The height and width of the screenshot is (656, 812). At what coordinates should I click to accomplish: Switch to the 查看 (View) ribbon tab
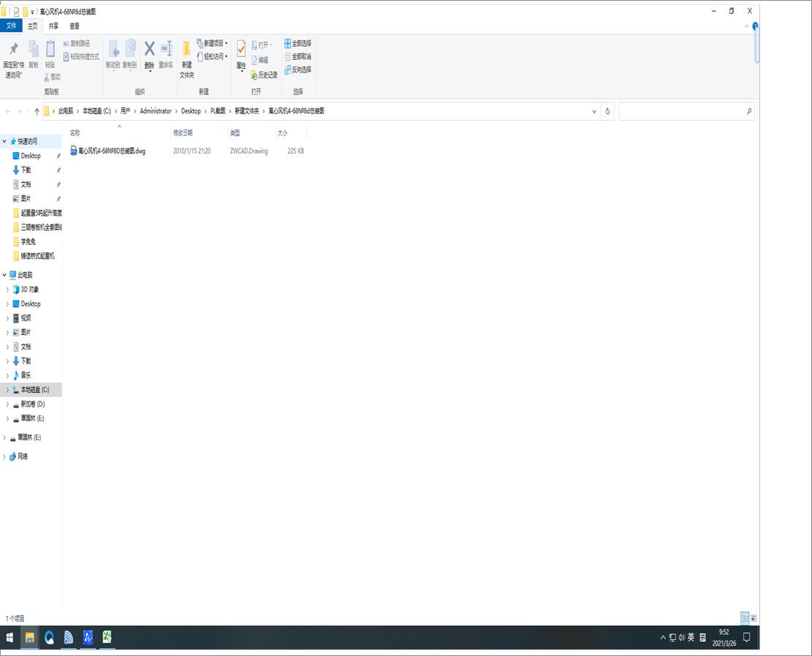[x=74, y=25]
